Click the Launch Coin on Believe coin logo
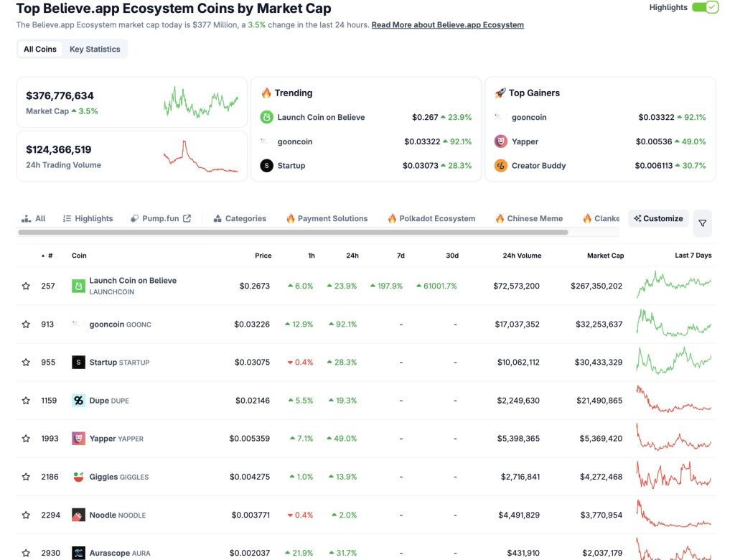Screen dimensions: 735x560 78,285
